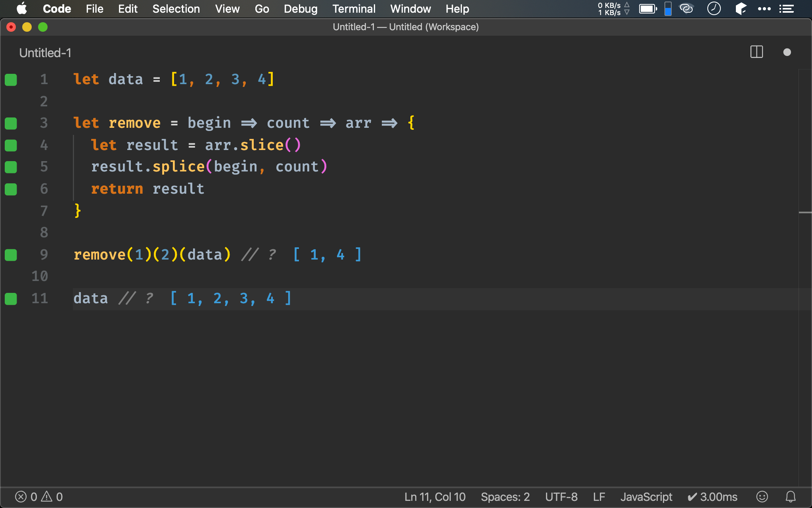Click the 'arr' parameter on line 3
This screenshot has width=812, height=508.
tap(358, 123)
